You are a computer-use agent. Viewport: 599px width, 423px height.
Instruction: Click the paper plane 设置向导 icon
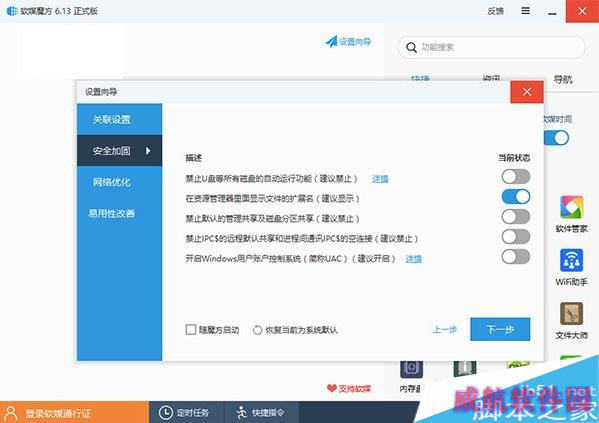pos(331,41)
